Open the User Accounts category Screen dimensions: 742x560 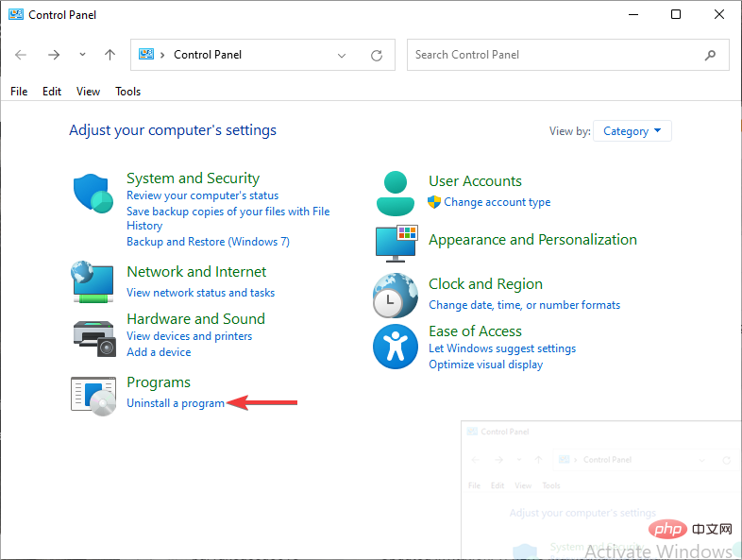click(475, 181)
